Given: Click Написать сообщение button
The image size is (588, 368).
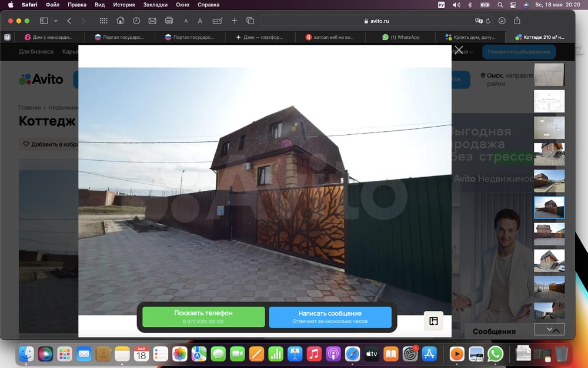Looking at the screenshot, I should pos(330,317).
